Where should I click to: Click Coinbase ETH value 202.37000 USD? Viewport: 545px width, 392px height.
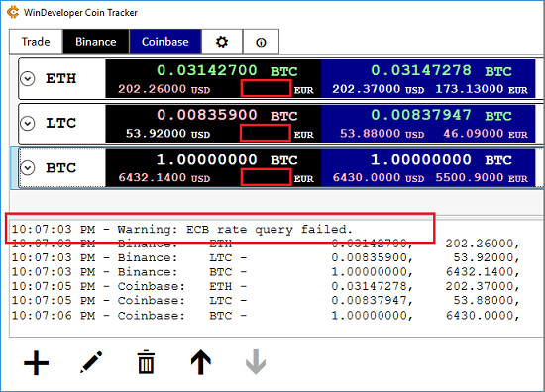tap(378, 89)
